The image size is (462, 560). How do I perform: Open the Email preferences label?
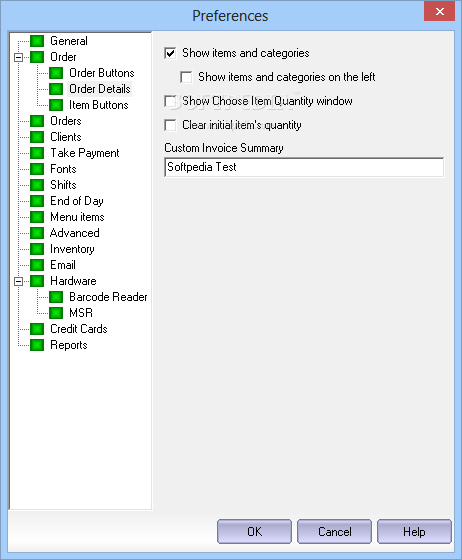pos(63,265)
